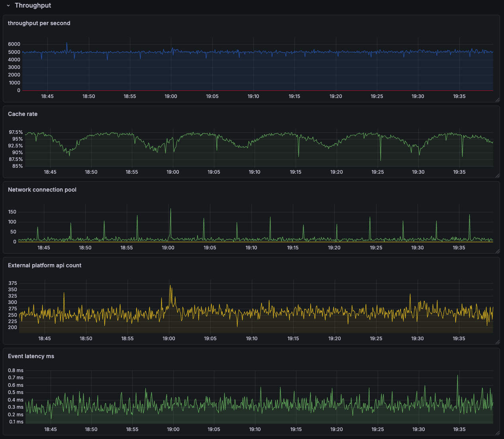Grab Cache rate panel resize handle
Image resolution: width=504 pixels, height=439 pixels.
tap(498, 176)
